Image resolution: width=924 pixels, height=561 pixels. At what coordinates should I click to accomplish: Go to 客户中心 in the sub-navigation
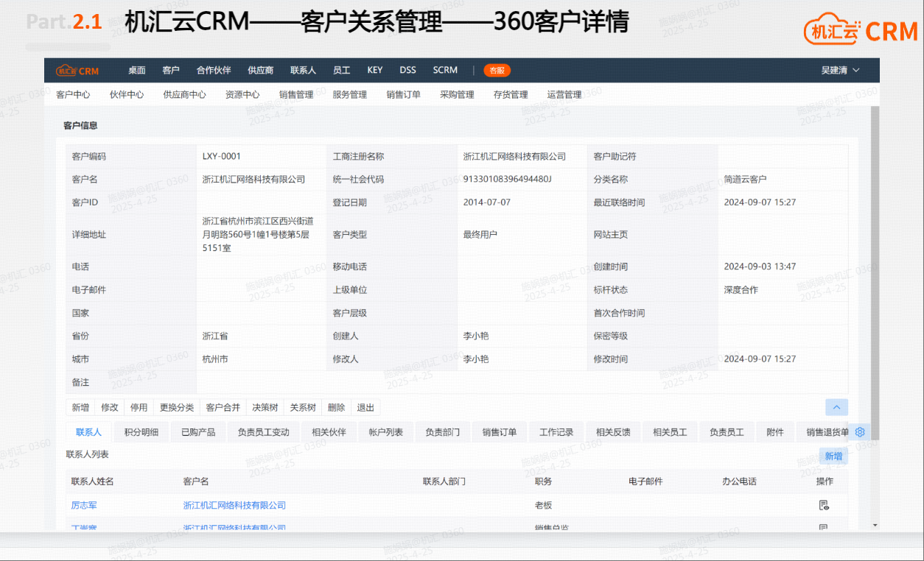click(73, 95)
